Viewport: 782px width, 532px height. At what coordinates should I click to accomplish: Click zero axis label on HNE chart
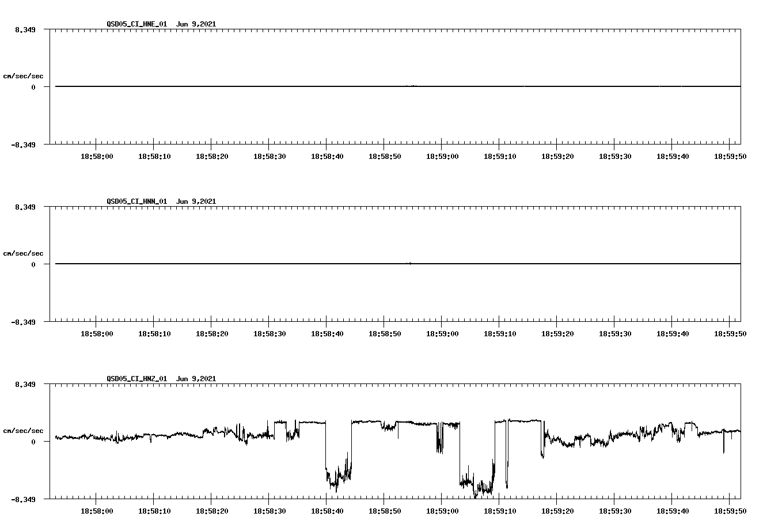coord(33,87)
